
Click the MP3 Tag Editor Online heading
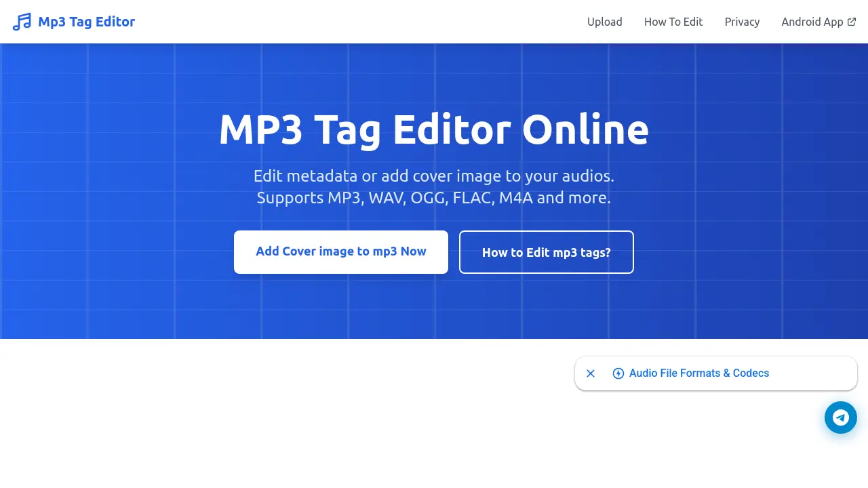[434, 129]
